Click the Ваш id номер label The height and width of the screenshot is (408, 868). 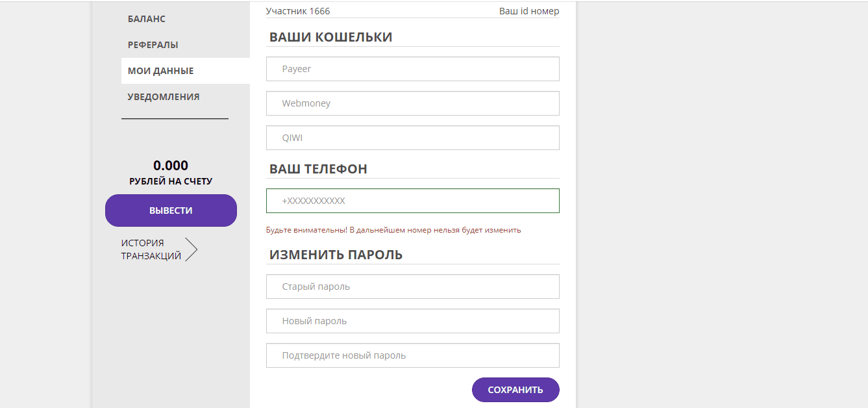[x=529, y=10]
